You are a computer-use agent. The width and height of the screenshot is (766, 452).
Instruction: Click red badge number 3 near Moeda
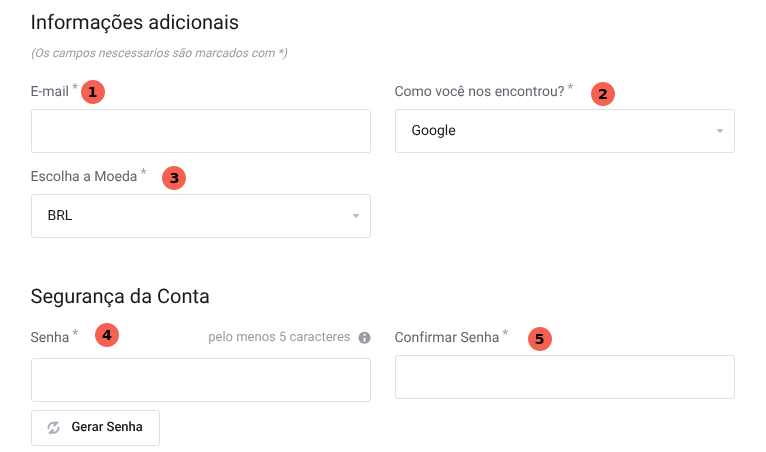pyautogui.click(x=174, y=178)
